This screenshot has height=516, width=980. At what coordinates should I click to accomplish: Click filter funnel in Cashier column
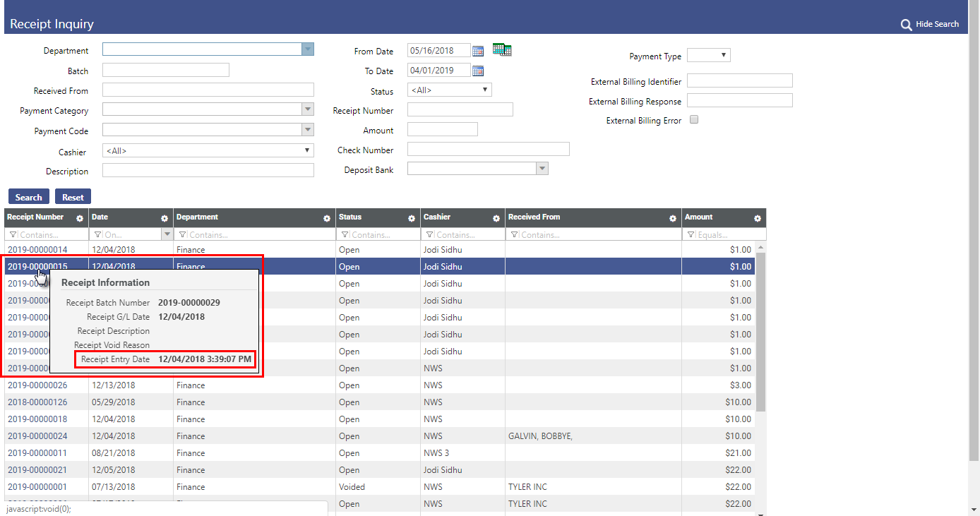point(429,235)
